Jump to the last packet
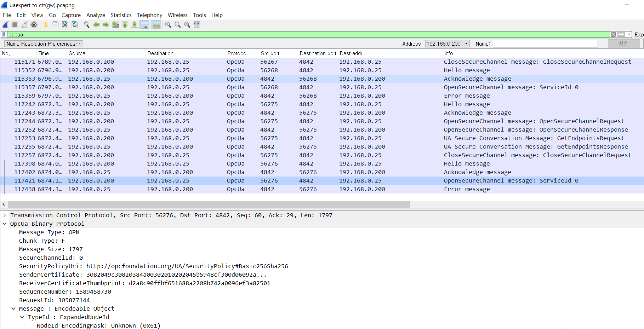 pos(135,25)
